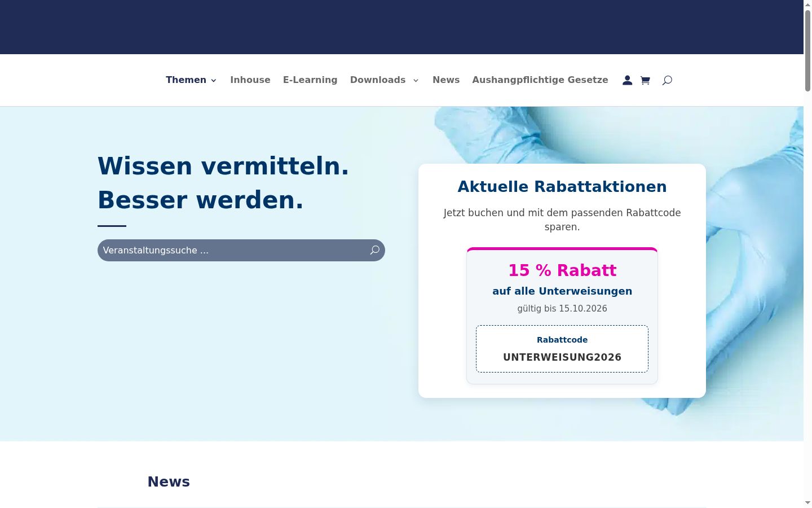Click the Aktuelle Rabattaktionen heading

coord(562,187)
